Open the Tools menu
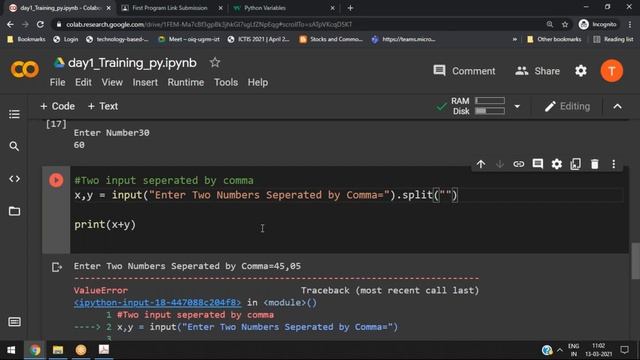This screenshot has width=640, height=360. pos(226,82)
